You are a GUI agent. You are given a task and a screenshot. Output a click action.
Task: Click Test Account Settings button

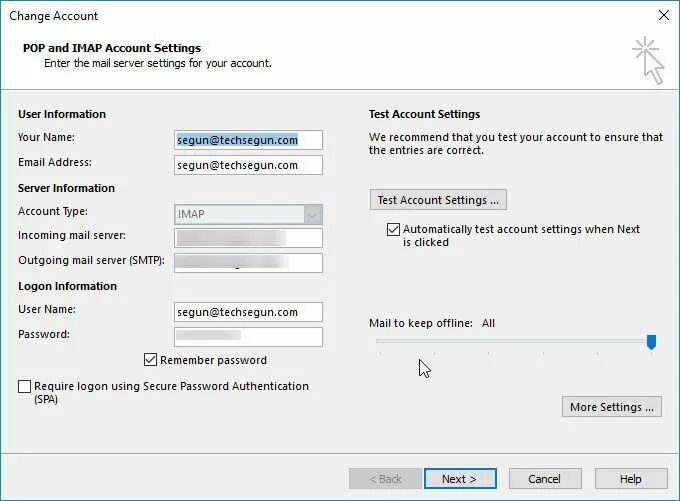point(438,200)
